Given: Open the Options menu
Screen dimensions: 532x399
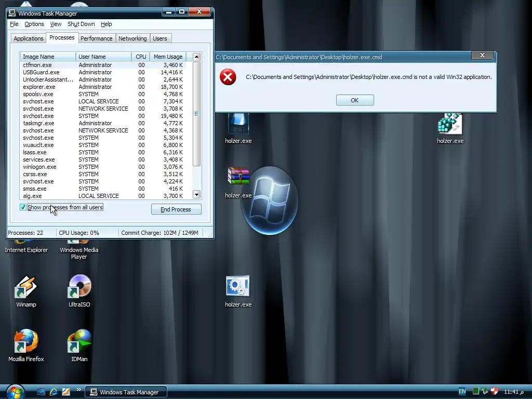Looking at the screenshot, I should coord(34,24).
